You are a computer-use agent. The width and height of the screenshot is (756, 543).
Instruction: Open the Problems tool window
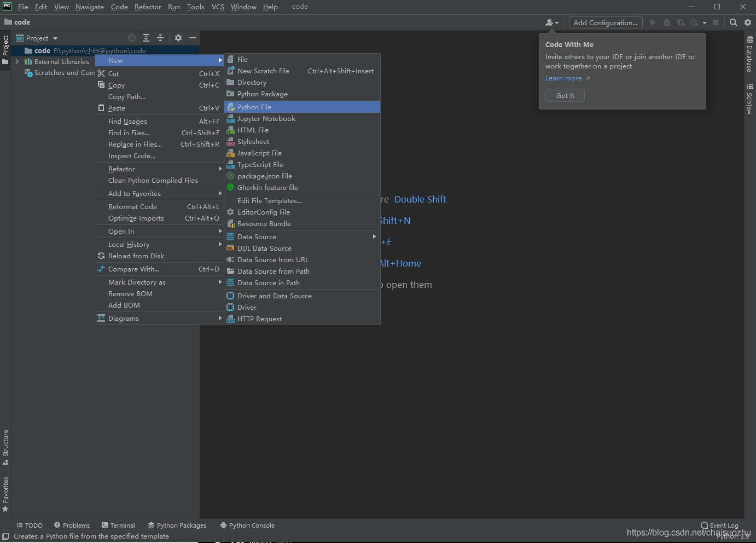[x=72, y=525]
